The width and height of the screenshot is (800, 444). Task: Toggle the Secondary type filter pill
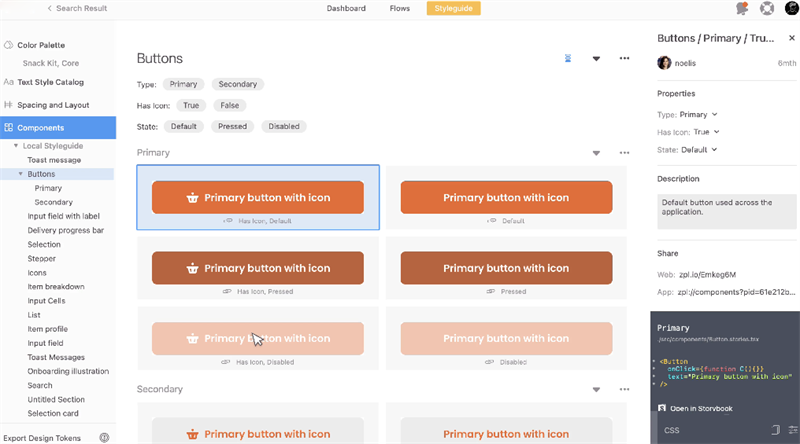(238, 84)
